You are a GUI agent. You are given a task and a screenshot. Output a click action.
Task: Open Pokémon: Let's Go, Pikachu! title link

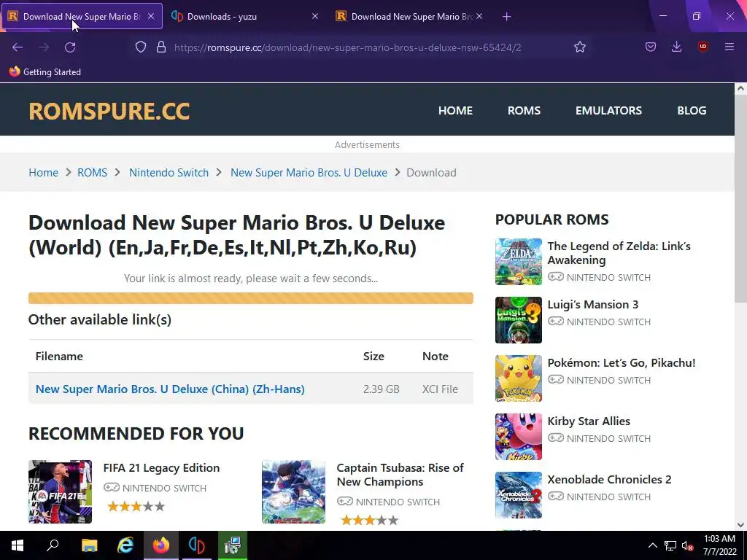point(622,363)
